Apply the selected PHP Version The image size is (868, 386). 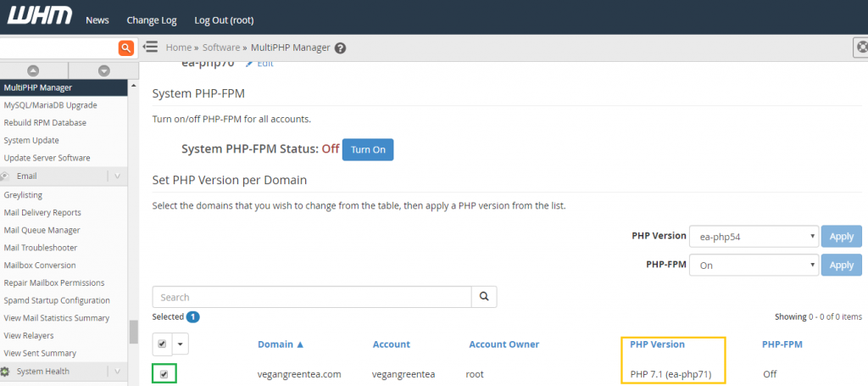tap(842, 237)
